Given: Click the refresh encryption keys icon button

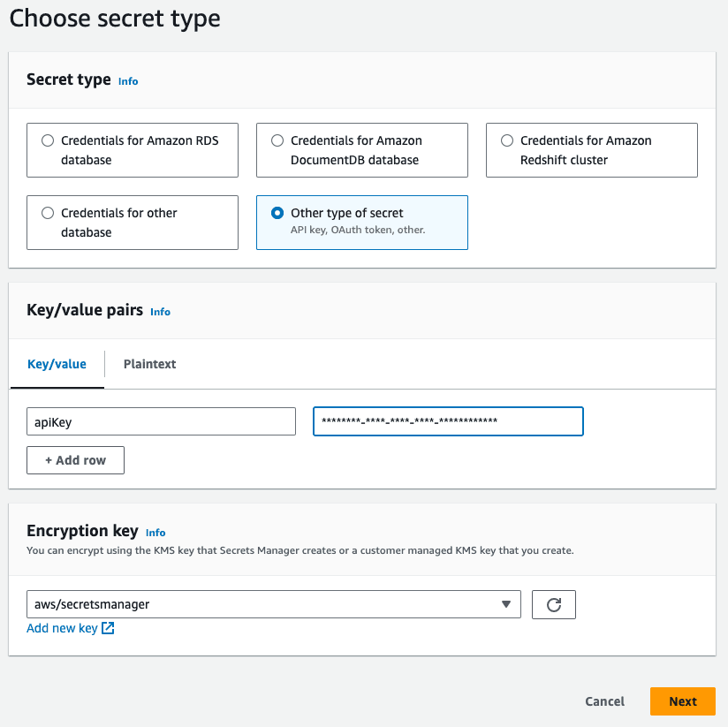Looking at the screenshot, I should (554, 604).
